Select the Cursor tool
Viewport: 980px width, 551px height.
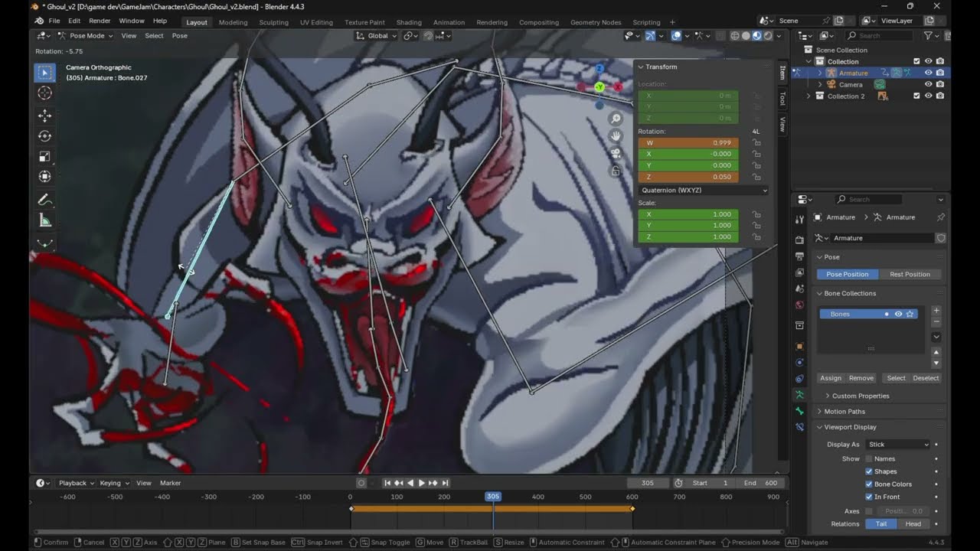(44, 93)
